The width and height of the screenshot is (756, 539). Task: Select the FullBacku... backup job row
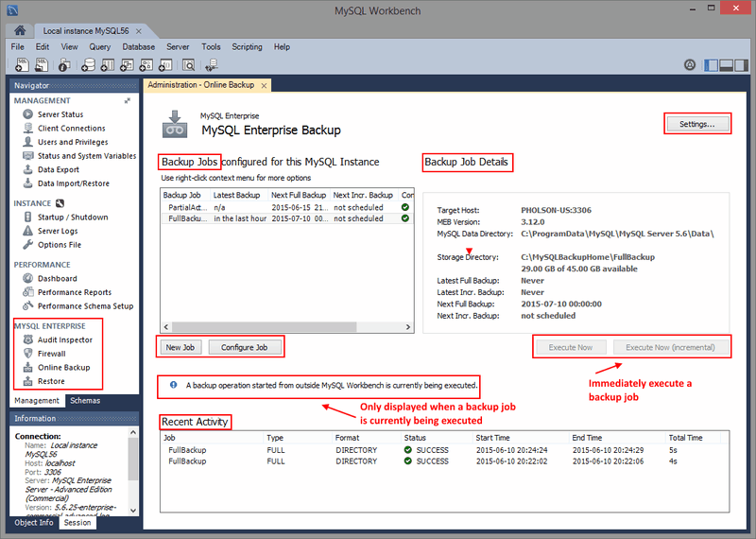287,218
